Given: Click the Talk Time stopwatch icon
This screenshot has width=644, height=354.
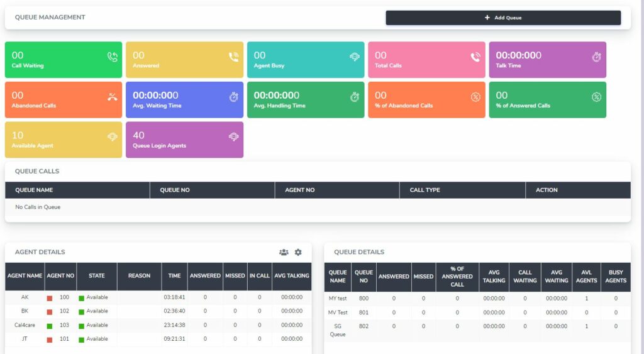Looking at the screenshot, I should 596,57.
